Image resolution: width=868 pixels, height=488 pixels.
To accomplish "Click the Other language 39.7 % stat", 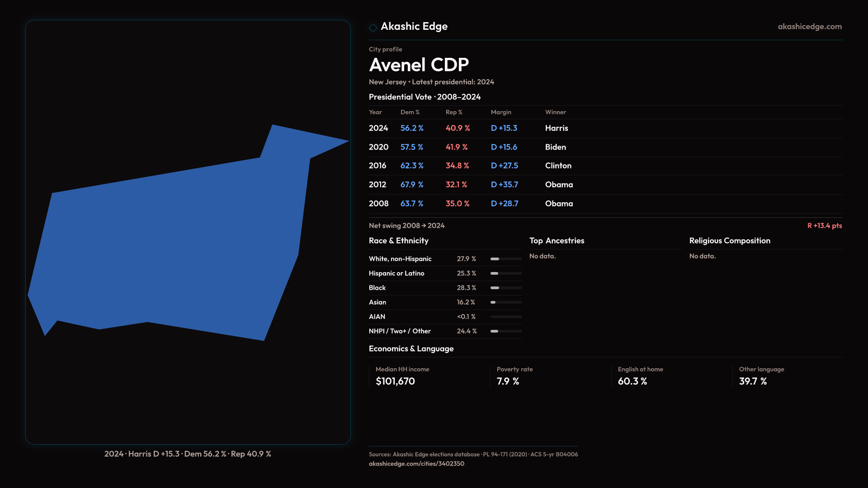I will (753, 381).
